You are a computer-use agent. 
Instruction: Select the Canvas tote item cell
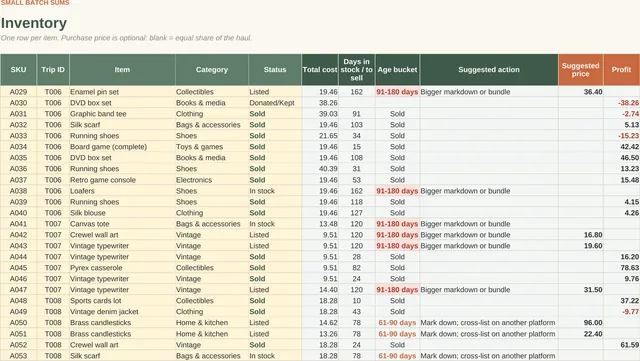[122, 224]
